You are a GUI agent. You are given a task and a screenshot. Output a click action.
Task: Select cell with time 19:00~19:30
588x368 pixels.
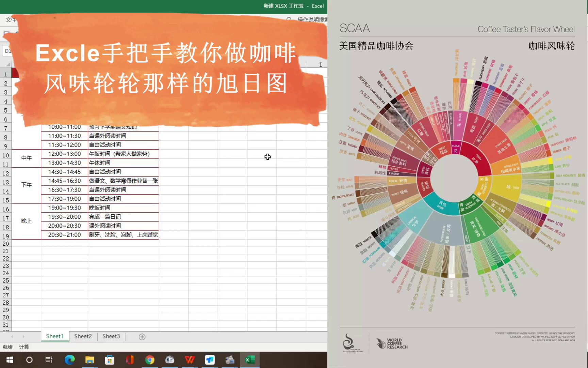64,208
